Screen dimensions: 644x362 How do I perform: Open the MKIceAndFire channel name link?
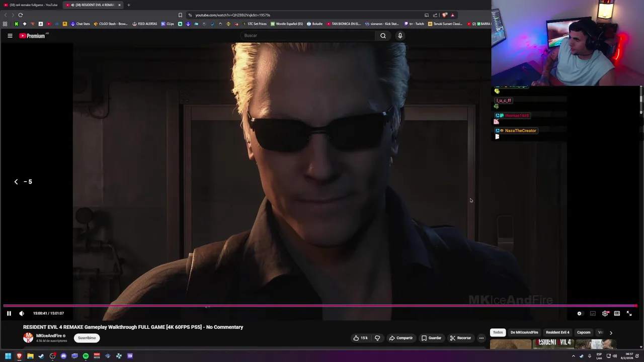pos(49,336)
